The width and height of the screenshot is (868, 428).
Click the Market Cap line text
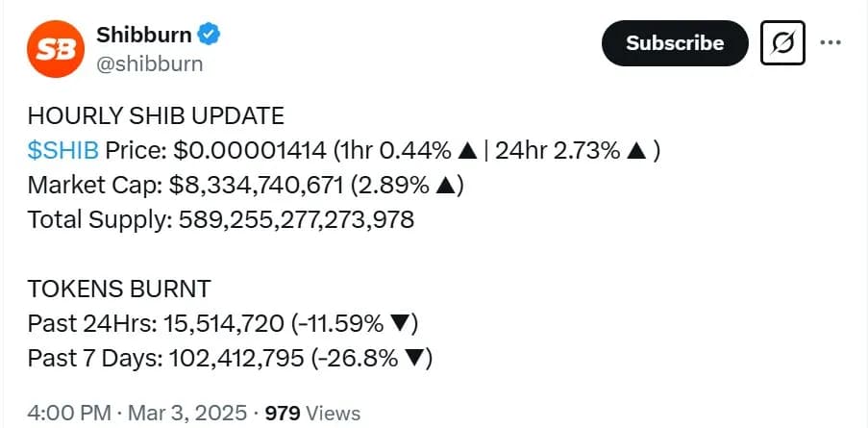pyautogui.click(x=245, y=186)
